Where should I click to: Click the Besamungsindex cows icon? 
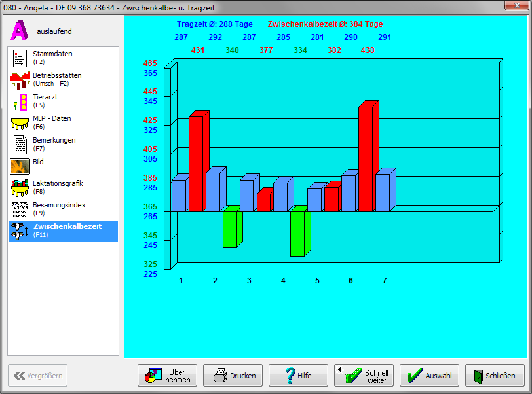20,209
